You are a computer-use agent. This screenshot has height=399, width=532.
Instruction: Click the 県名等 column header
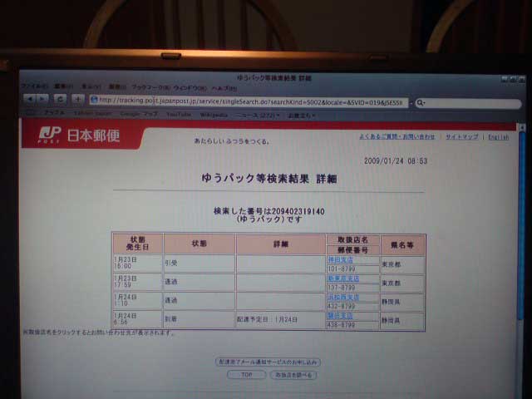point(402,244)
